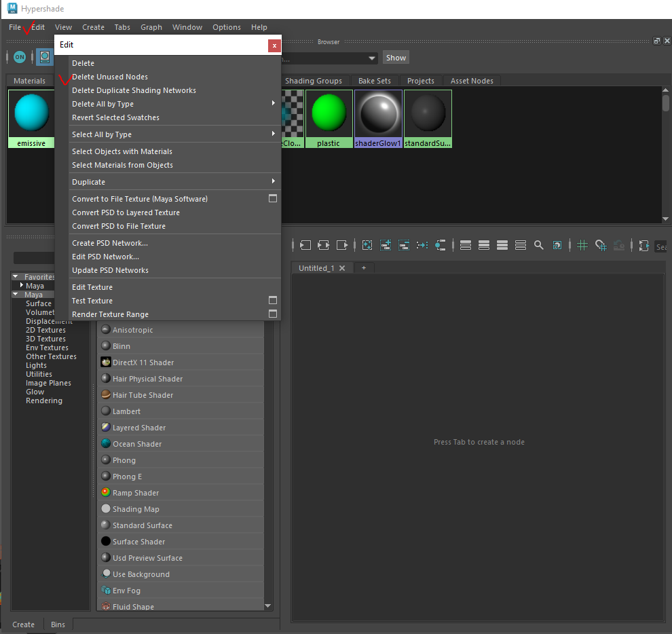Toggle the grid display icon
Screen dimensions: 672x634
582,245
